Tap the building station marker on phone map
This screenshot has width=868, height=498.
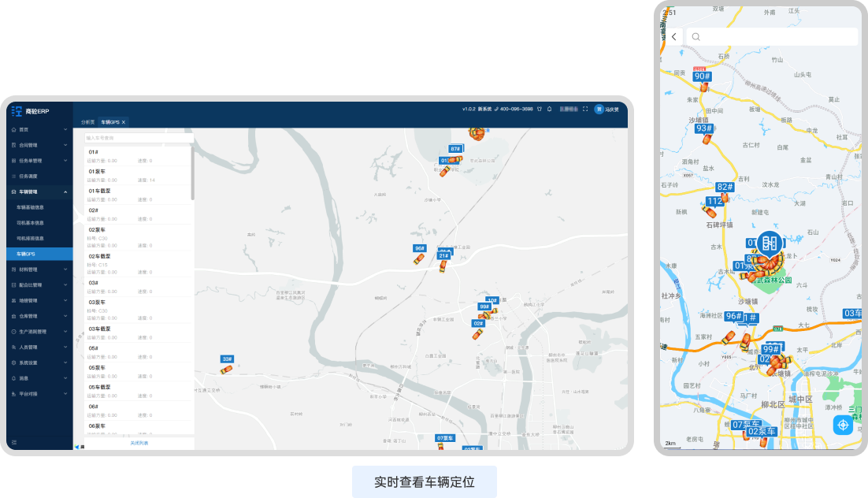[x=770, y=243]
